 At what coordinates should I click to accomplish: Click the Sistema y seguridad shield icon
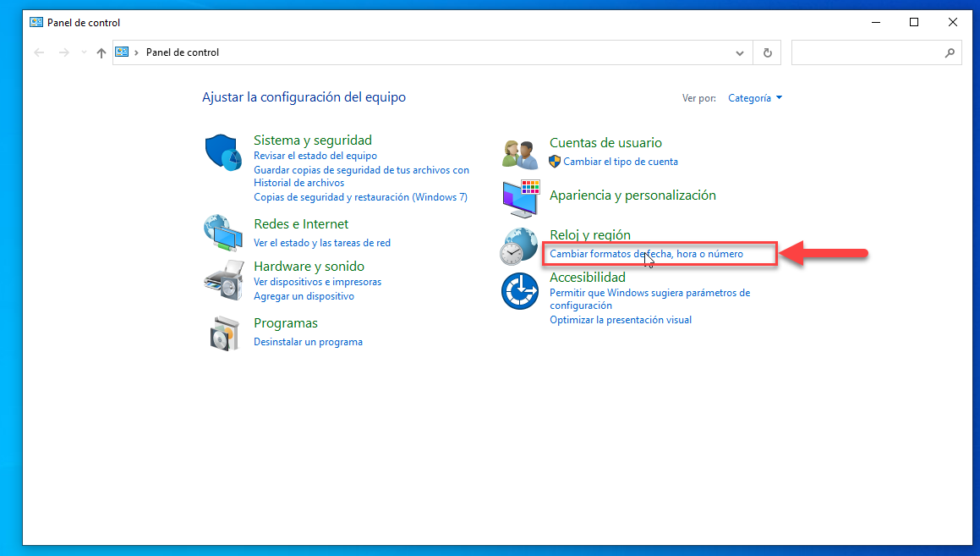pyautogui.click(x=223, y=152)
